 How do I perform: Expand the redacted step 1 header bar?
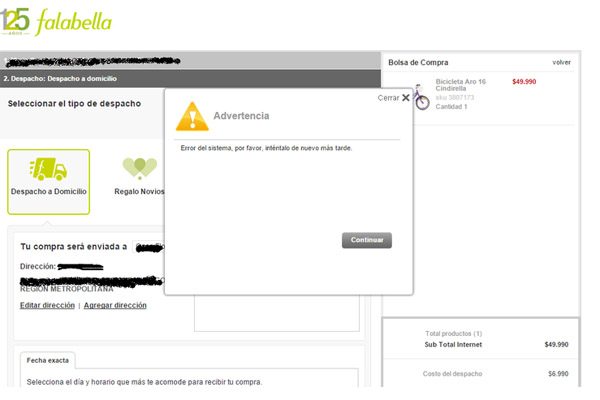click(190, 60)
